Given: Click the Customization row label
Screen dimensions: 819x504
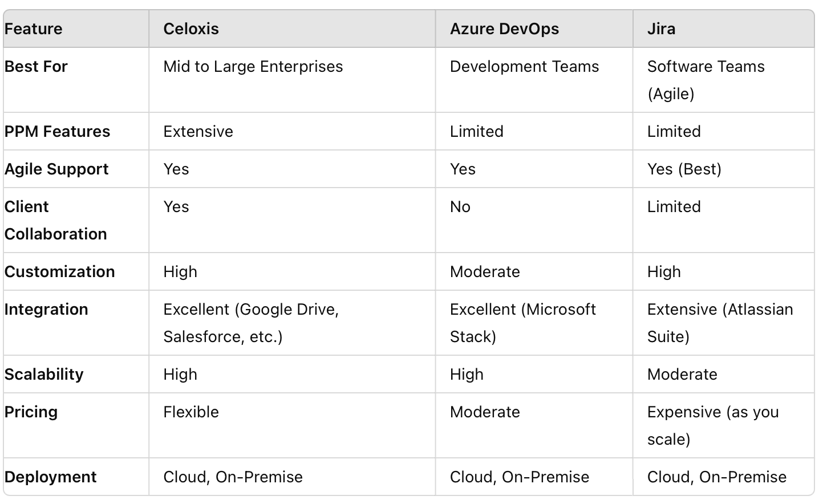Looking at the screenshot, I should pos(59,272).
